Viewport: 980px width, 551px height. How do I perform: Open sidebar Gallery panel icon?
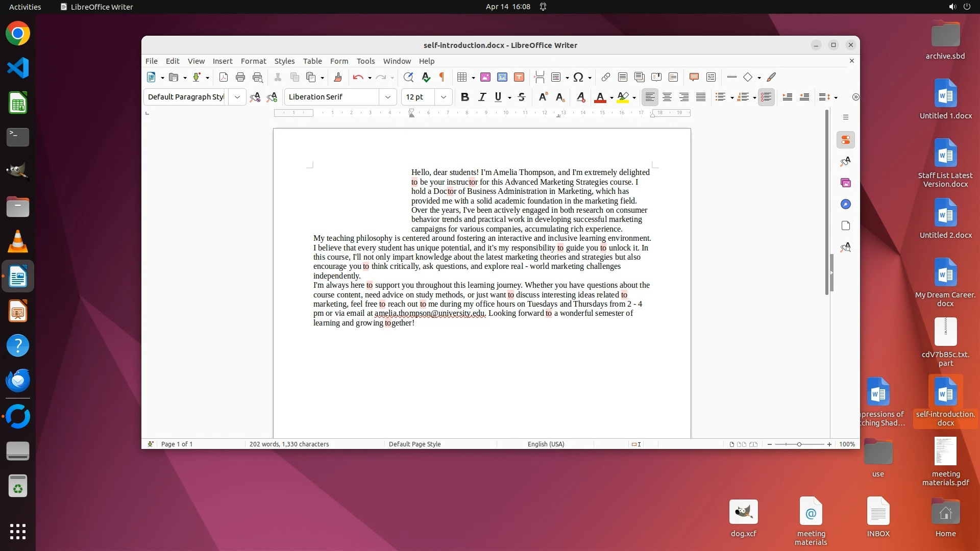(x=846, y=183)
